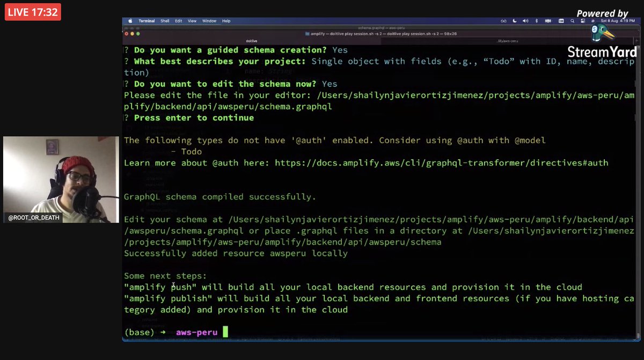Click "What best describes your project:" text
This screenshot has width=644, height=360.
(x=220, y=61)
